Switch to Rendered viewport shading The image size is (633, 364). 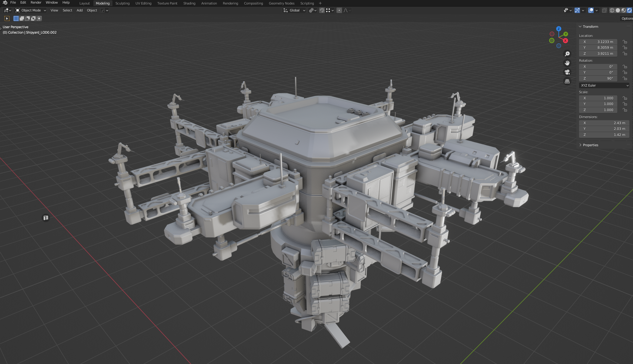(x=629, y=10)
